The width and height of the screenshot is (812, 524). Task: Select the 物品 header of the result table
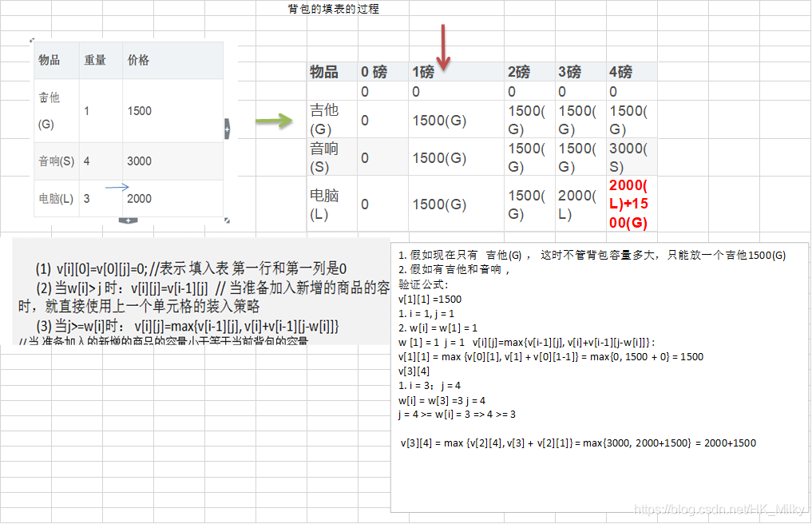coord(323,71)
